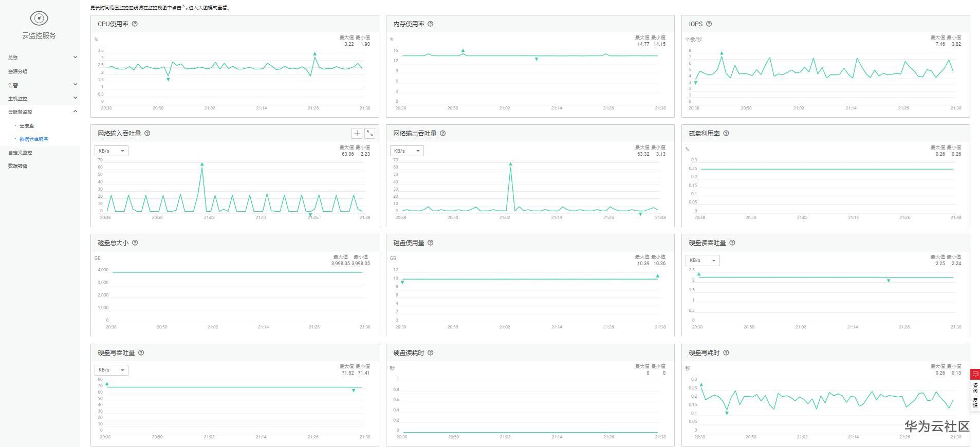Click the 内存使用率 chart title
Image resolution: width=980 pixels, height=447 pixels.
[409, 24]
